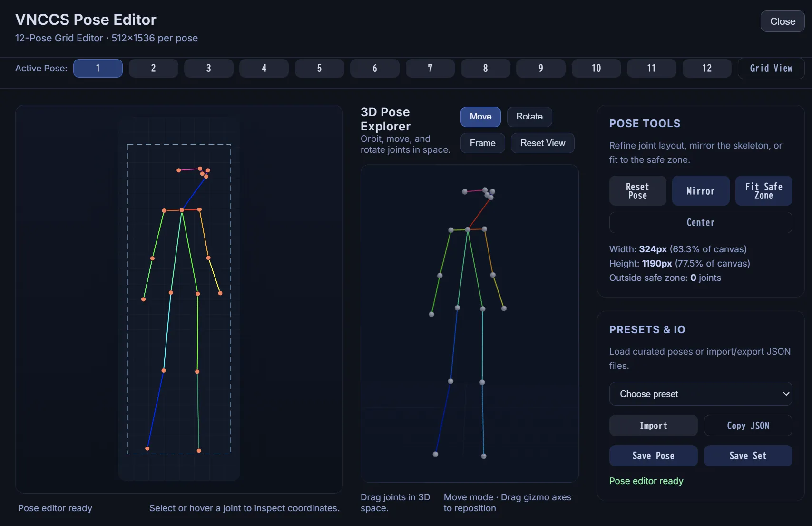The image size is (812, 526).
Task: Mirror the skeleton
Action: coord(700,191)
